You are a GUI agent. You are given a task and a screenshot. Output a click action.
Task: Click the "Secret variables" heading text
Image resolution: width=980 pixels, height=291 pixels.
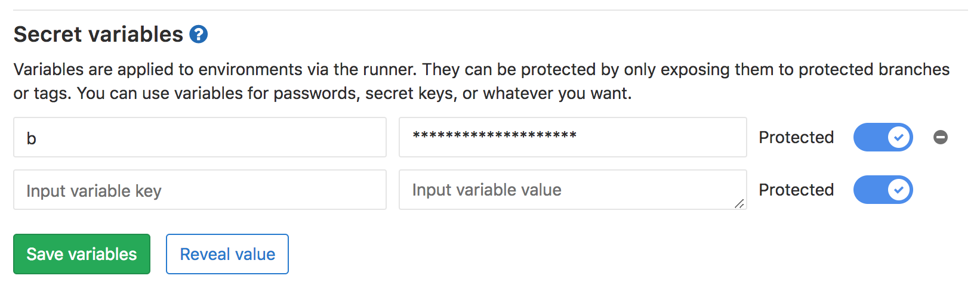[98, 35]
